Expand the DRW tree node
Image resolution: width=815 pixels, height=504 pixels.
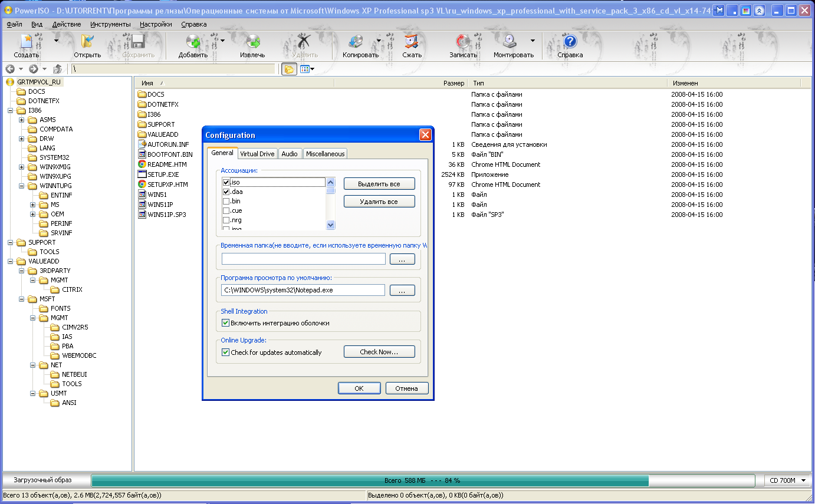tap(22, 139)
